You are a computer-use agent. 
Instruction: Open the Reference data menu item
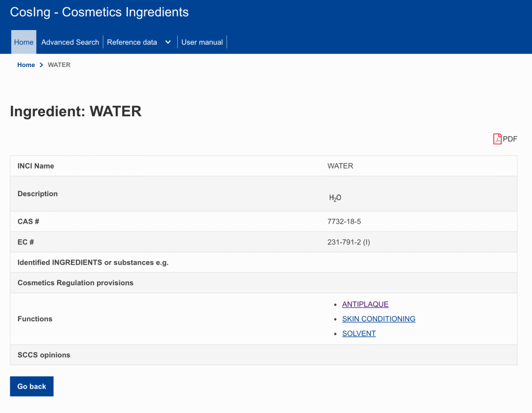coord(132,42)
